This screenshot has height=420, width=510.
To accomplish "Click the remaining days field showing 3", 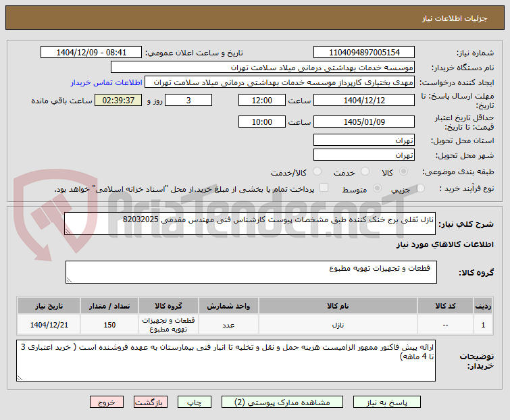I will [x=188, y=100].
